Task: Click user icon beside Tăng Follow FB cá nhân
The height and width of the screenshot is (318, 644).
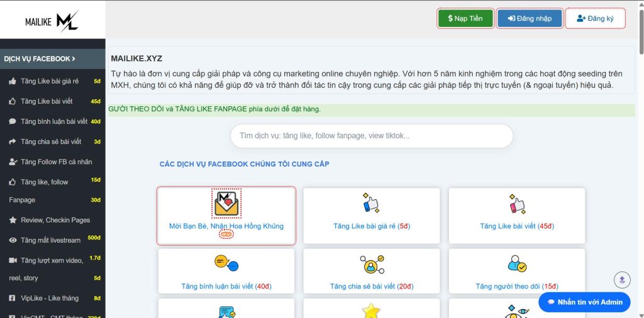Action: coord(13,162)
